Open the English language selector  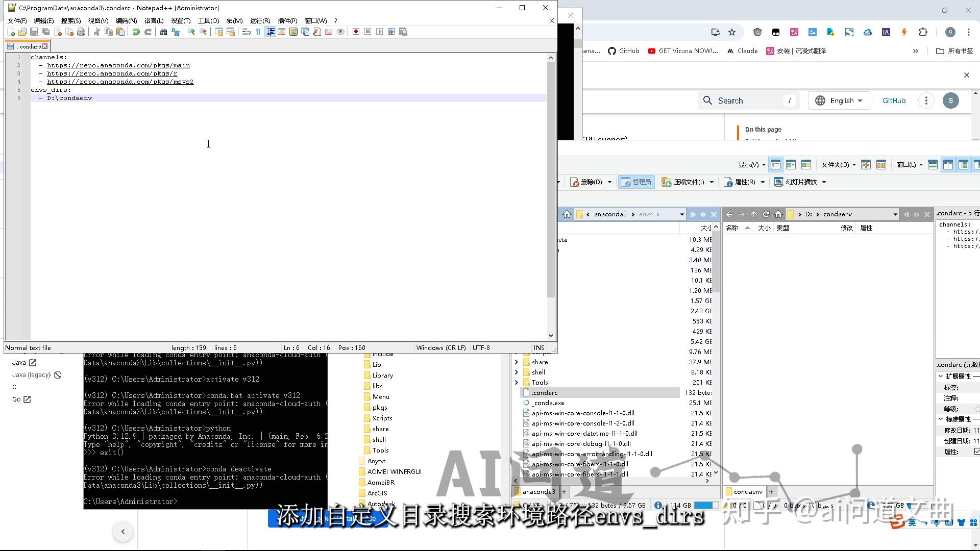(x=839, y=100)
